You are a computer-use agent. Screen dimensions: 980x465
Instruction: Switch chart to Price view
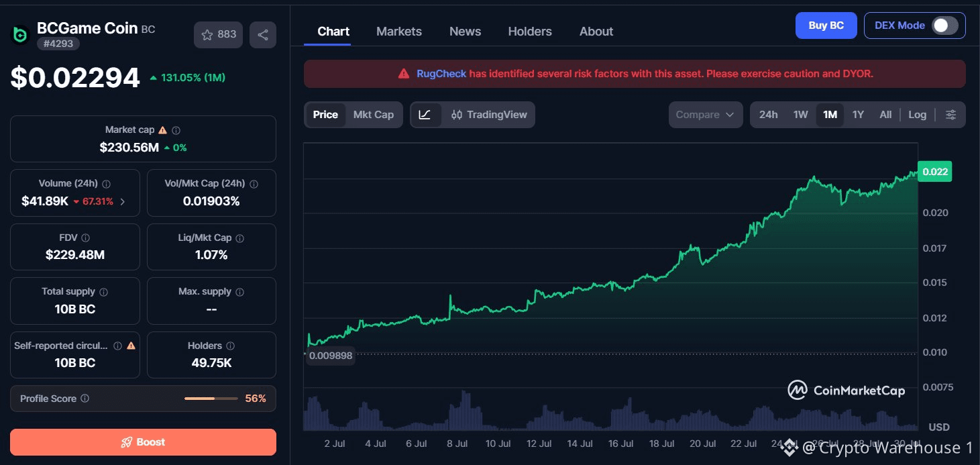(x=325, y=115)
